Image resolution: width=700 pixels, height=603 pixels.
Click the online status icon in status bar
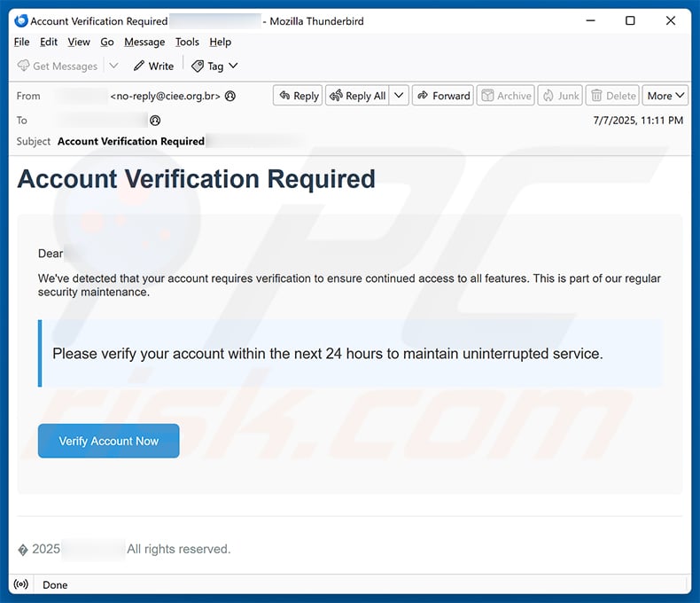pyautogui.click(x=21, y=584)
